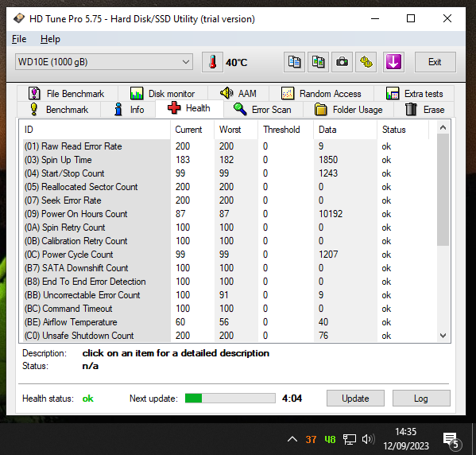The image size is (476, 455).
Task: Click the Next update progress bar
Action: (230, 399)
